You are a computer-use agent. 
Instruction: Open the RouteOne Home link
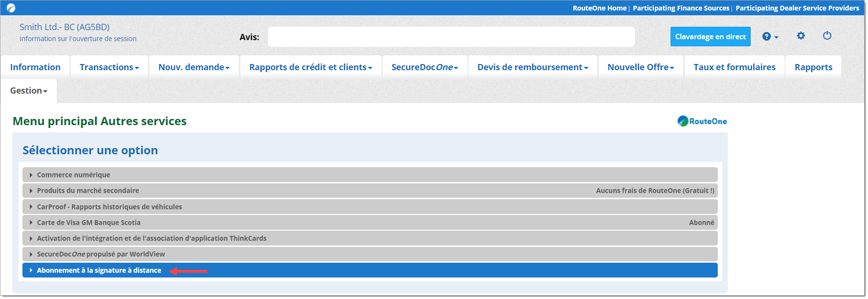(599, 8)
